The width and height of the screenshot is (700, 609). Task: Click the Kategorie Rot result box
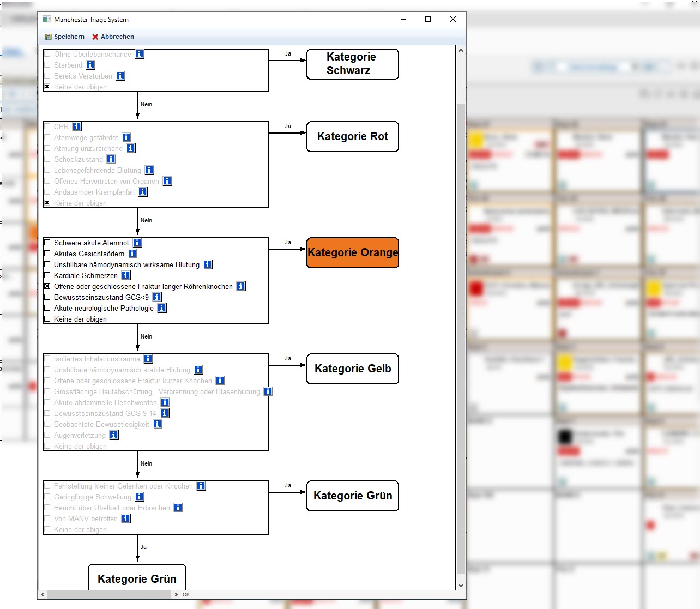(x=353, y=136)
